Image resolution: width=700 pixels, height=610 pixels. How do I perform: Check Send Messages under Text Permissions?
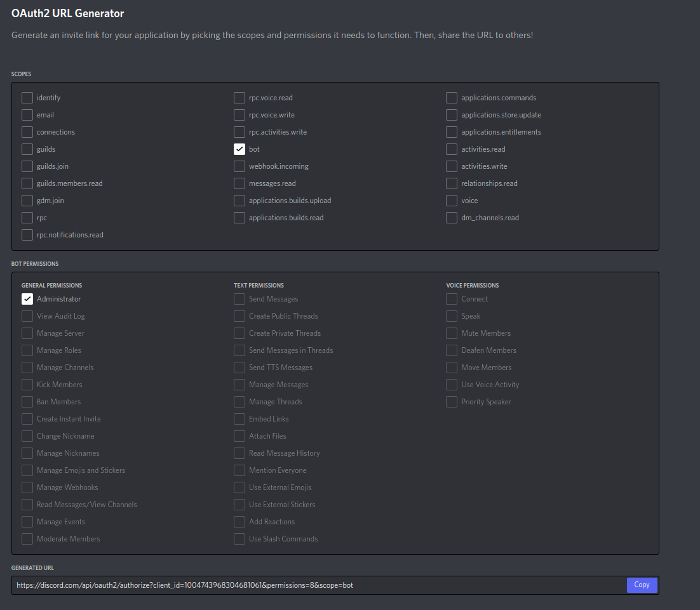coord(239,299)
